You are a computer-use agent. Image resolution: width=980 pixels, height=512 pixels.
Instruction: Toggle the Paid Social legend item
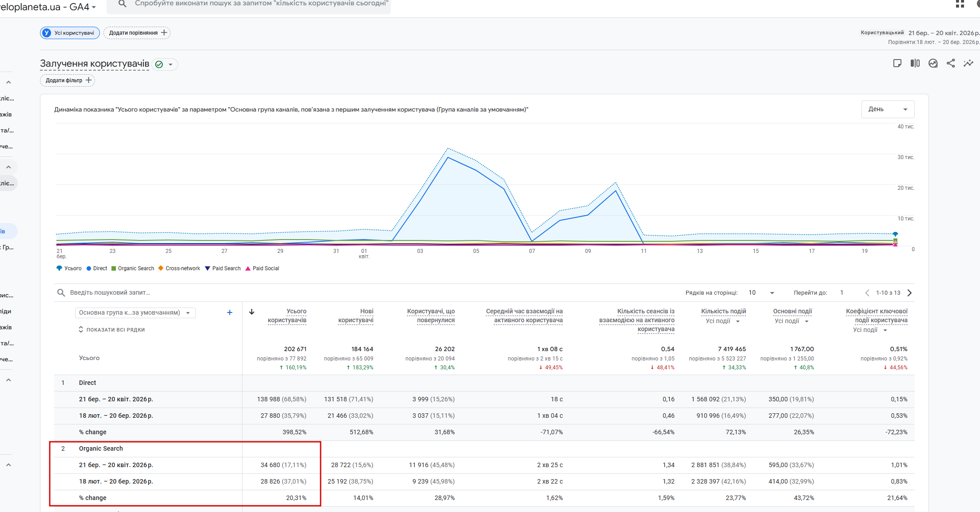point(262,268)
